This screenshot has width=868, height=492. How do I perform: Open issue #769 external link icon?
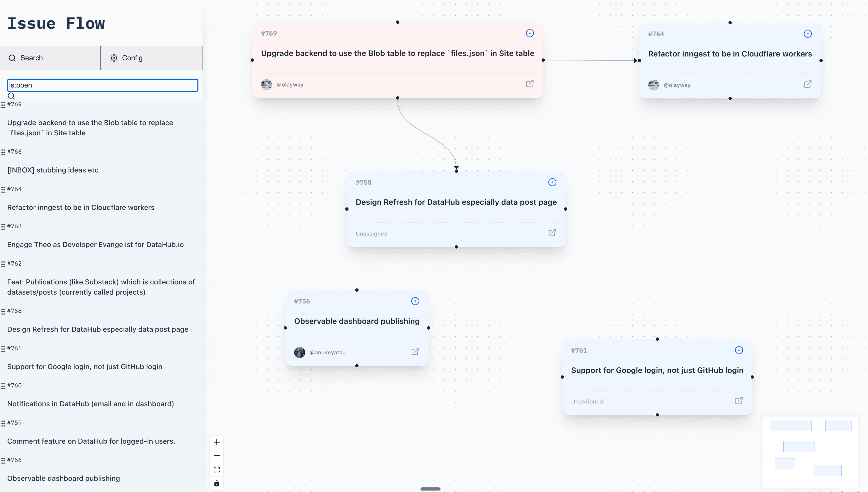529,83
